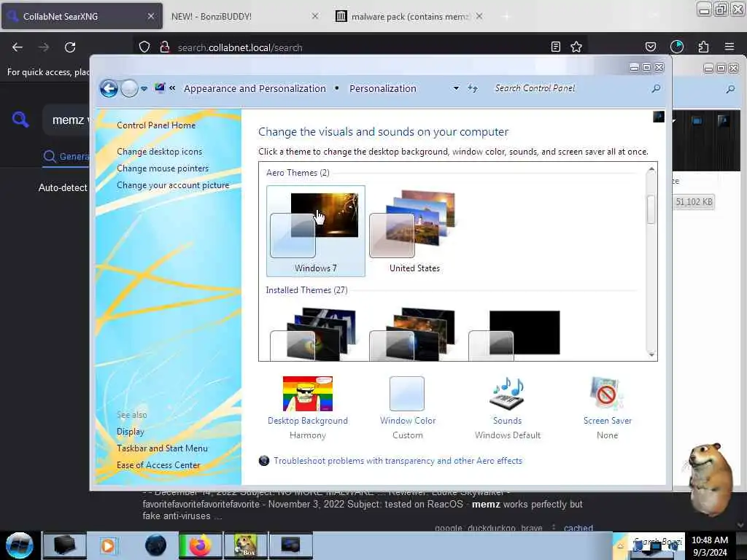
Task: Select the second installed theme thumbnail
Action: [414, 333]
